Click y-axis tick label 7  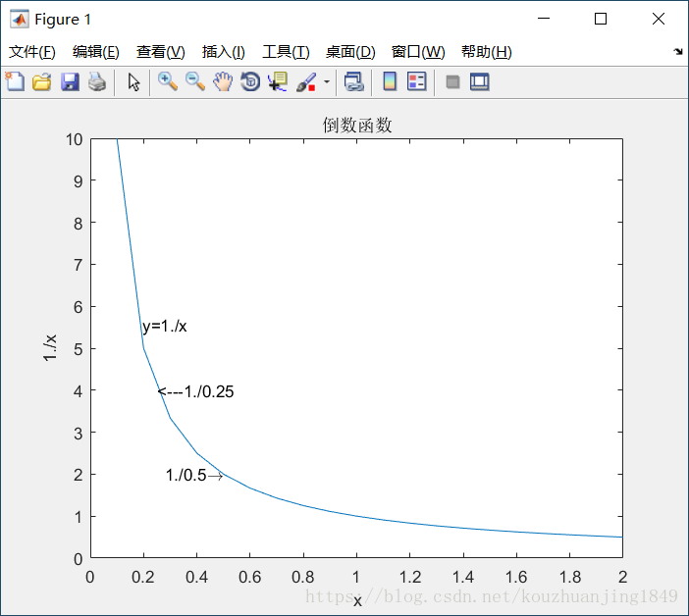tap(79, 265)
